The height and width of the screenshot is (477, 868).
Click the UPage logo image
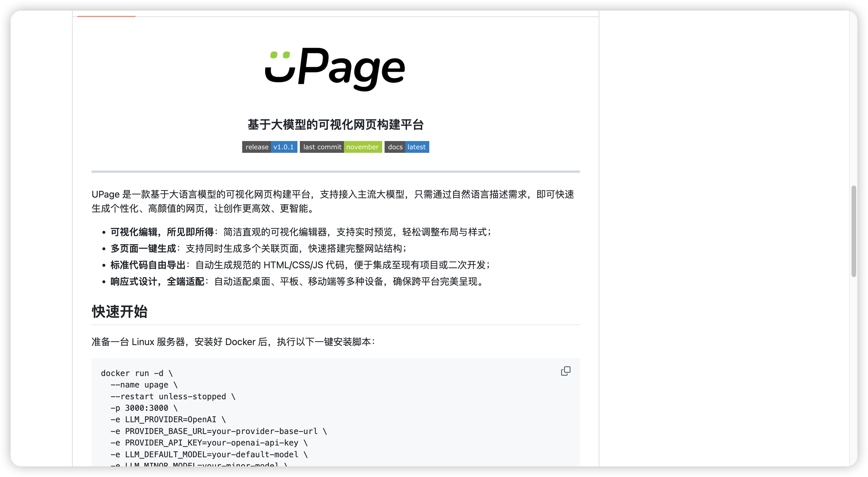[335, 69]
